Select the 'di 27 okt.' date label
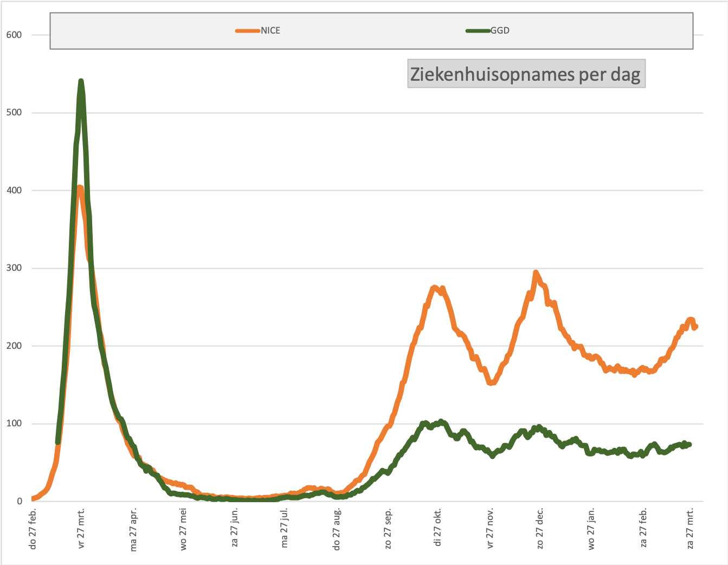The width and height of the screenshot is (728, 565). coord(438,528)
